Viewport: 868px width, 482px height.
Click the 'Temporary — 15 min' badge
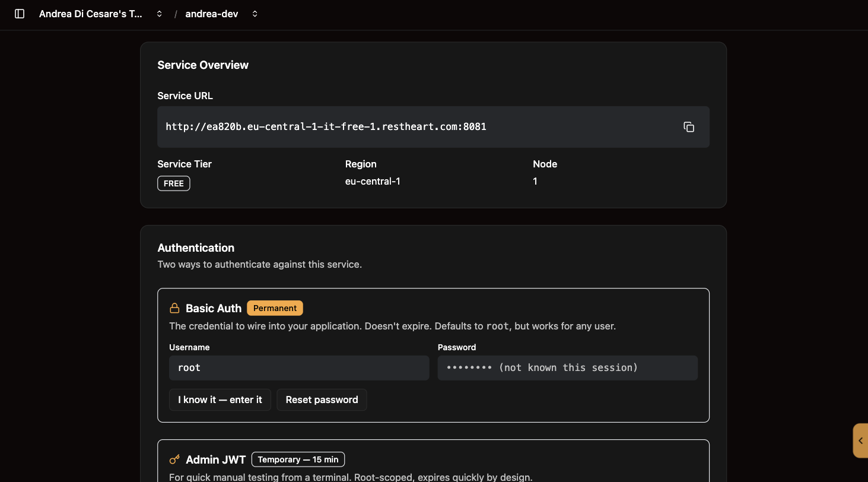298,459
